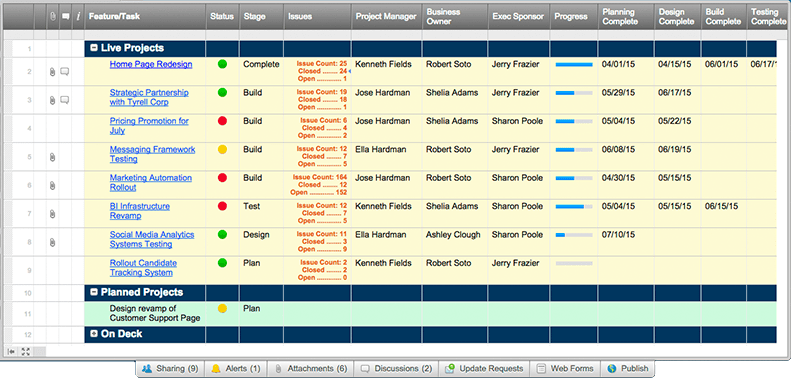The height and width of the screenshot is (378, 791).
Task: Open the Discussions (2) tab
Action: [397, 368]
